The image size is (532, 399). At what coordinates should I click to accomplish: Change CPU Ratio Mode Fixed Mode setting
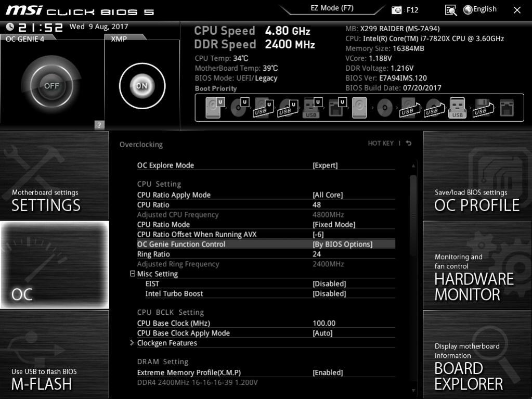click(334, 224)
